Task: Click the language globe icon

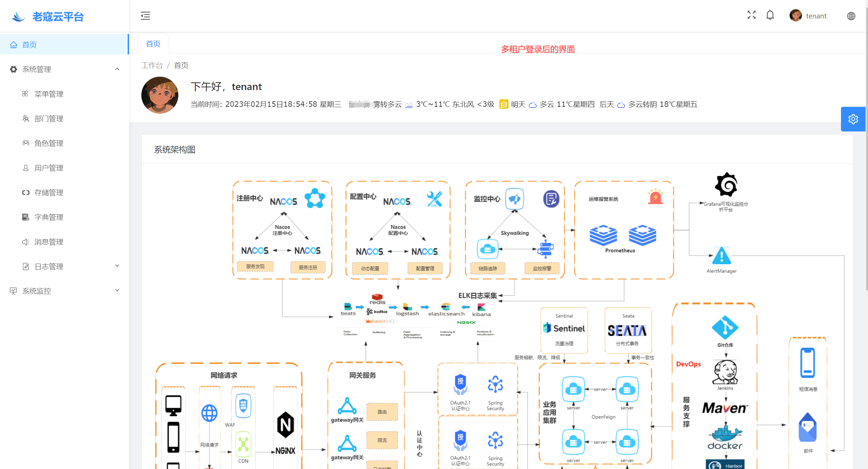Action: pos(851,16)
